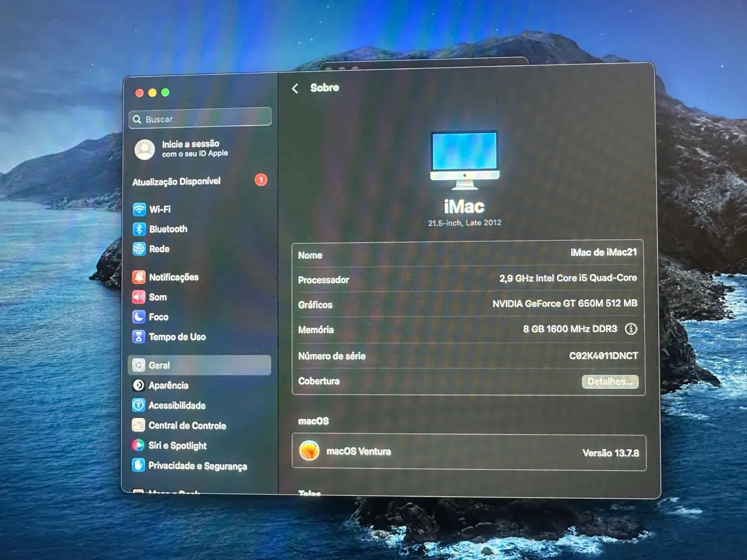Click NVIDIA GeForce GT 650M graphics value
747x560 pixels.
[565, 303]
